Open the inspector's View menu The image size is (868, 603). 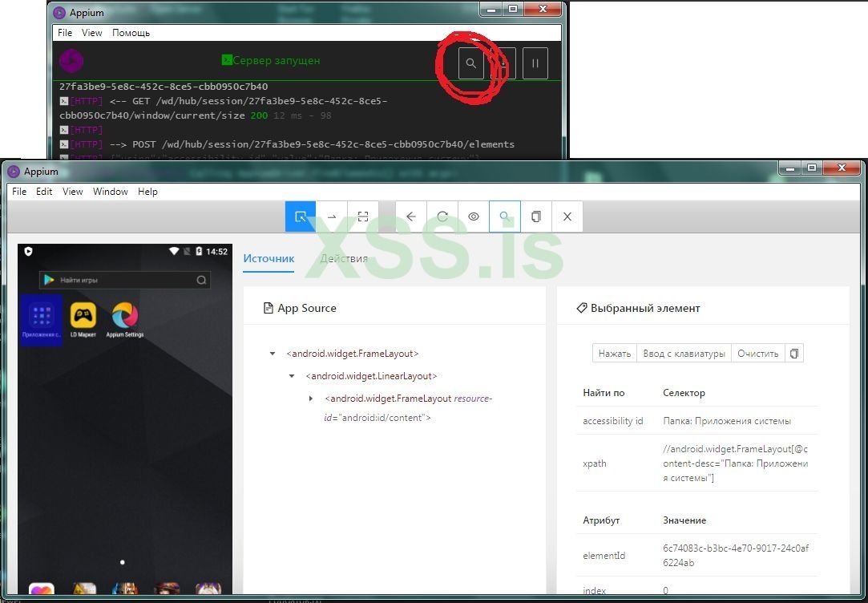point(72,192)
